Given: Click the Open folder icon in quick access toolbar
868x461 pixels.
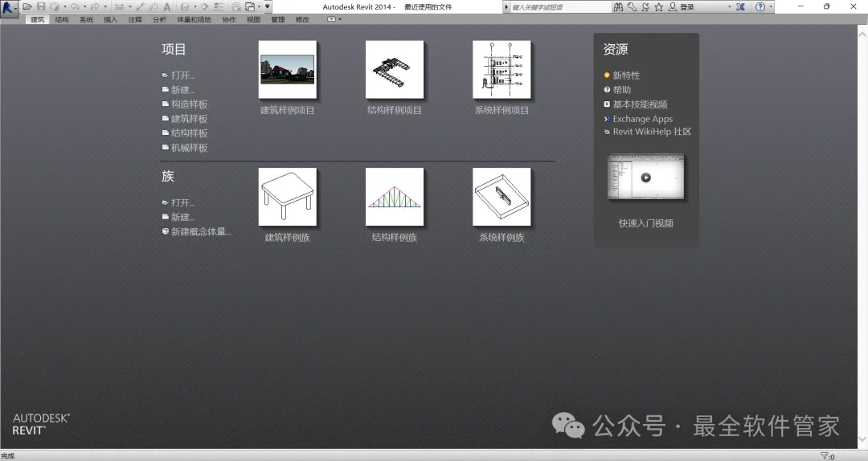Looking at the screenshot, I should click(27, 6).
